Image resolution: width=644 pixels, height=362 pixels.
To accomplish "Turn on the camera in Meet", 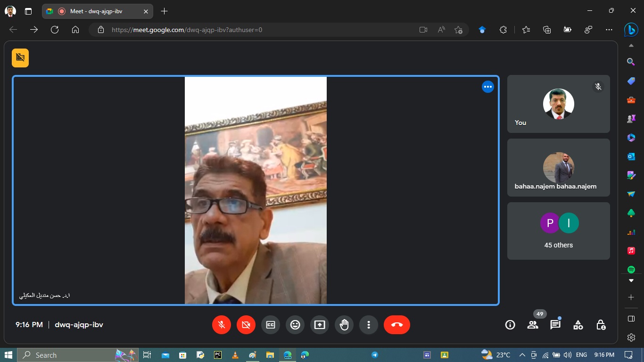I will (246, 325).
